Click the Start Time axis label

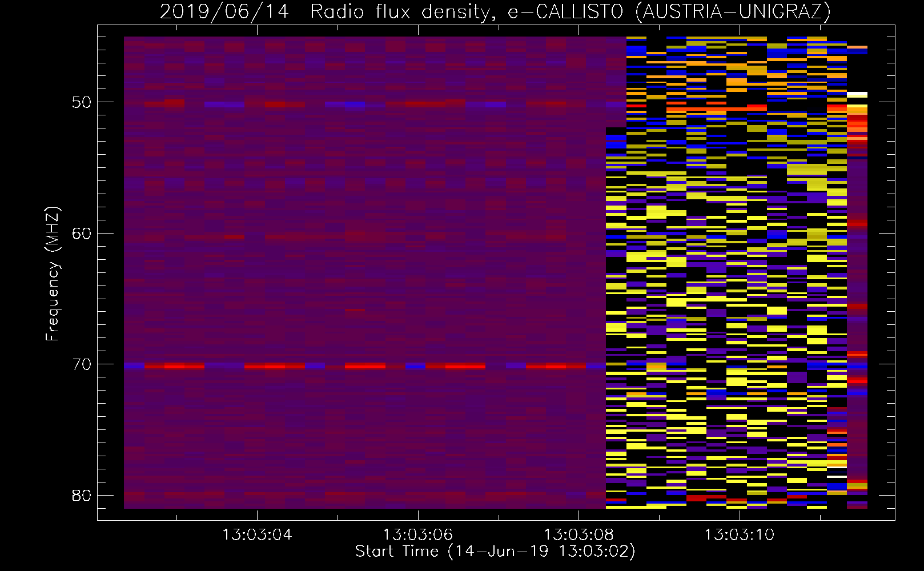[x=495, y=552]
